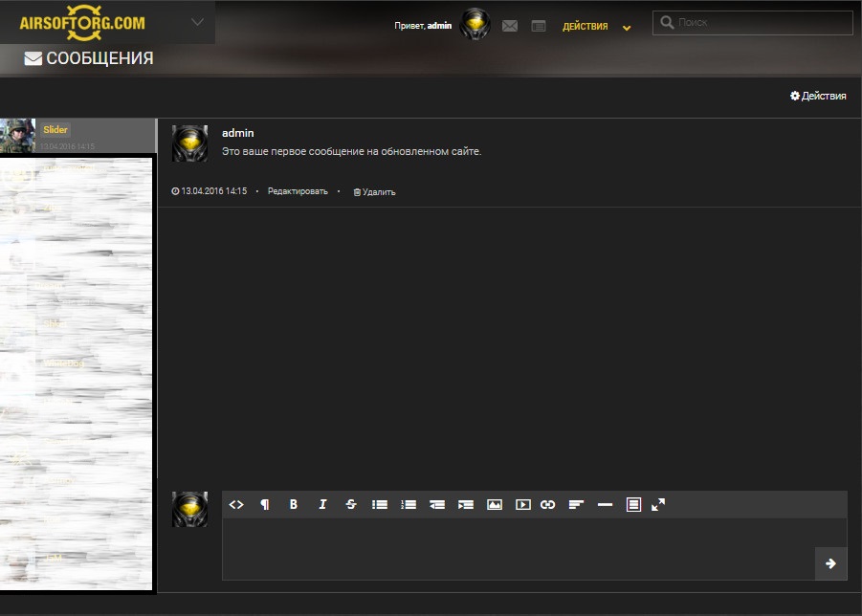
Task: Insert unordered bullet list
Action: [x=379, y=504]
